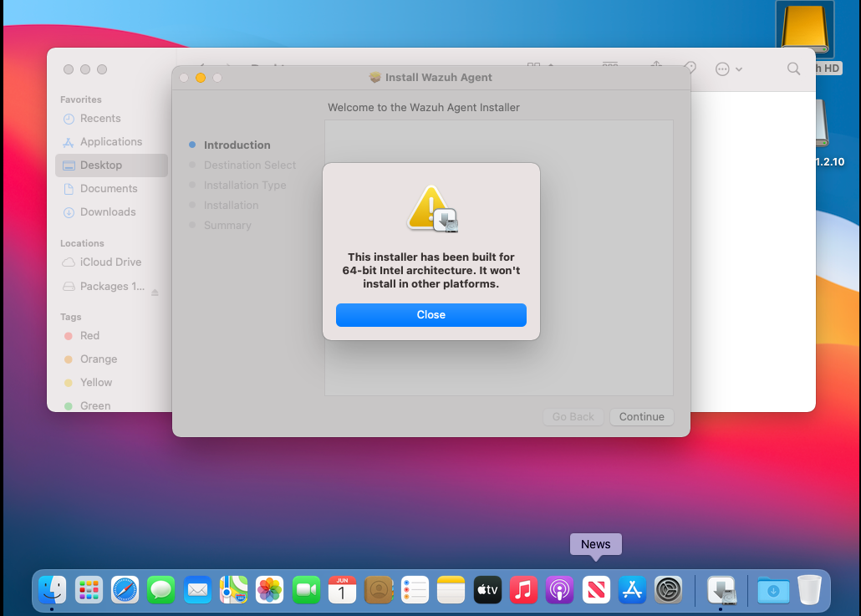
Task: Open the Downloads folder in the Dock
Action: coord(772,590)
